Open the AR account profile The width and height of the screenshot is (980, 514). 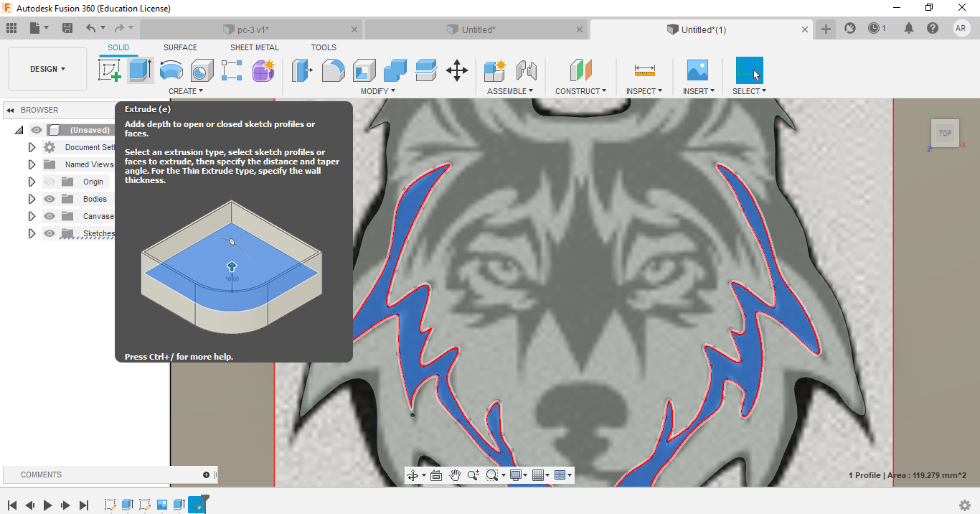tap(961, 28)
